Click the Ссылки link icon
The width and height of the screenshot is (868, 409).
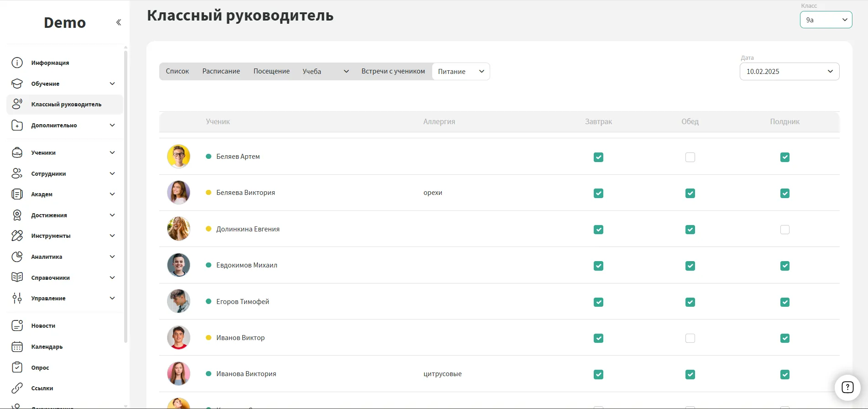(x=17, y=388)
